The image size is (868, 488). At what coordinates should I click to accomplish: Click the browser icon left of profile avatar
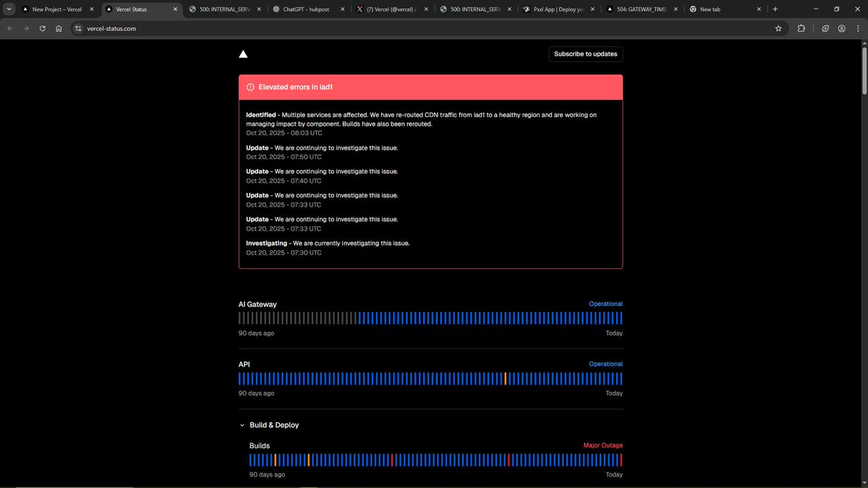coord(825,28)
